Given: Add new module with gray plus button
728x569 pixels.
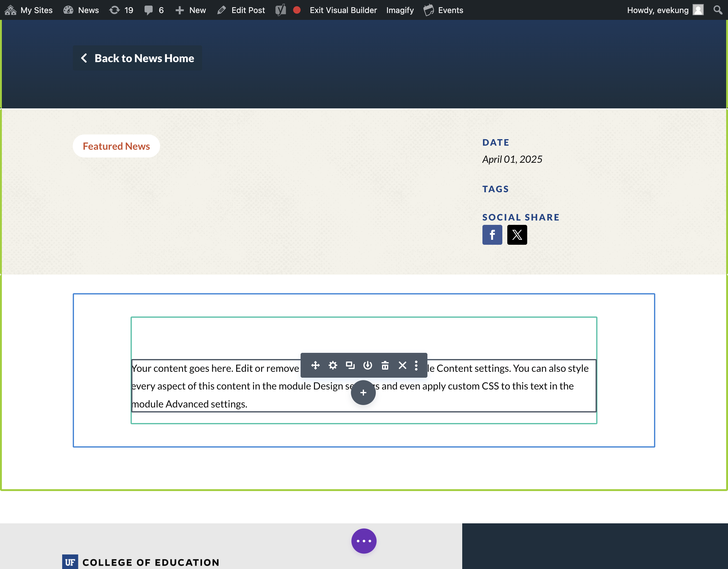Looking at the screenshot, I should tap(363, 393).
